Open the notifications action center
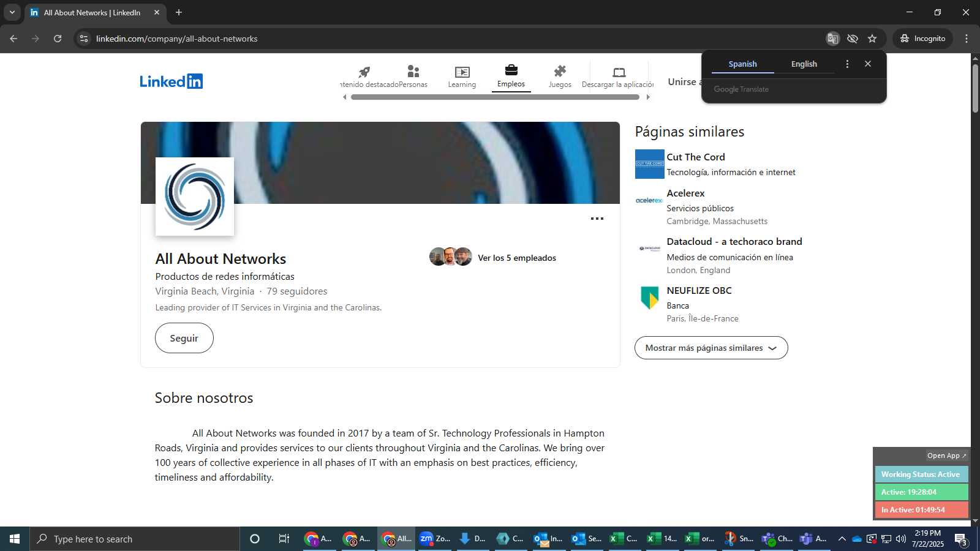Viewport: 980px width, 551px height. [961, 539]
